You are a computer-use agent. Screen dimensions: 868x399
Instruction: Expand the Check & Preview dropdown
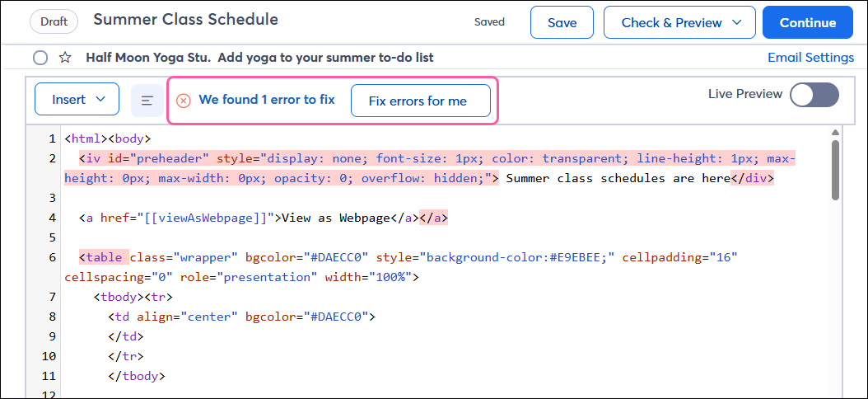coord(679,23)
